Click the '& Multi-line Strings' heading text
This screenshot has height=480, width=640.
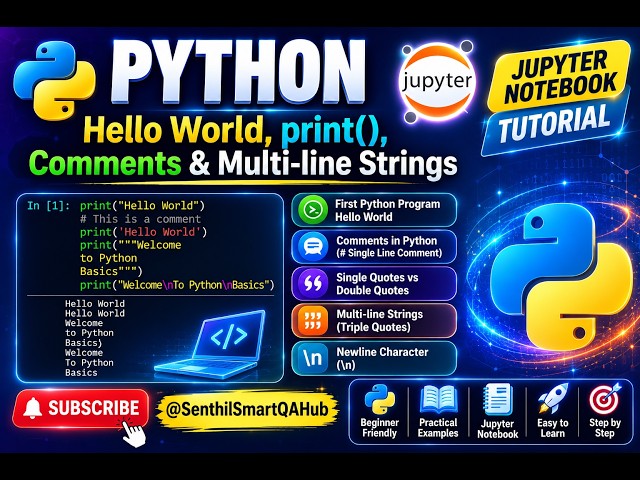[x=323, y=163]
